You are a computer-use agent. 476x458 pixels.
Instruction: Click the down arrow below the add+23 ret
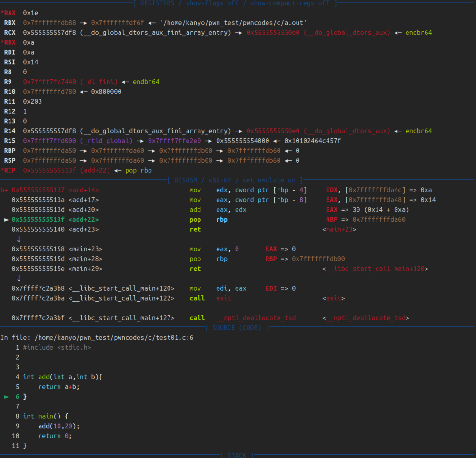point(19,239)
